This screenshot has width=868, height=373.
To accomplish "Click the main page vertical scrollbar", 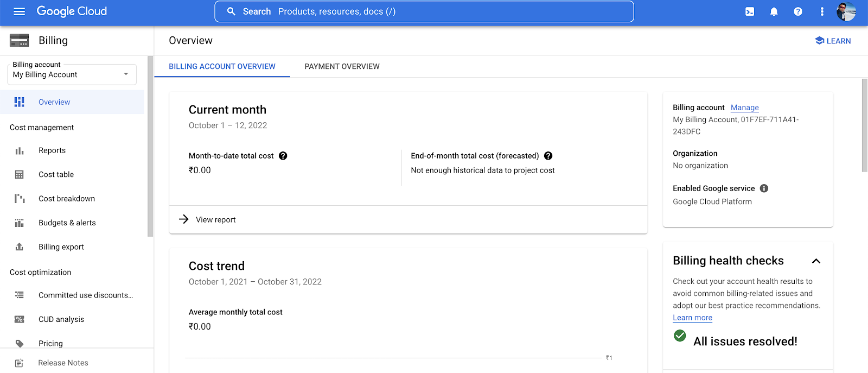I will (x=864, y=125).
